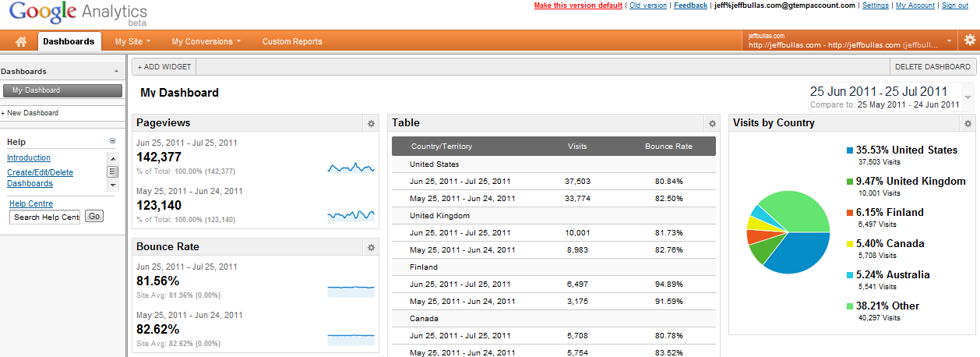Click the Finland table row label
Screen dimensions: 980x357
(x=424, y=267)
